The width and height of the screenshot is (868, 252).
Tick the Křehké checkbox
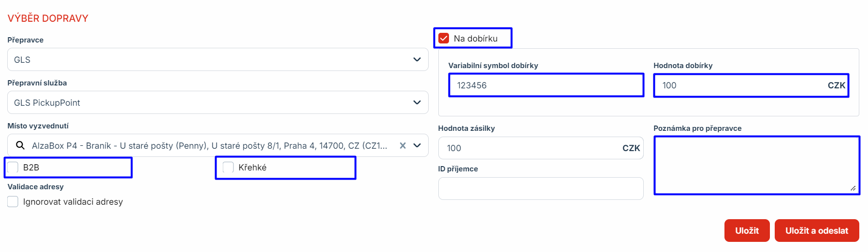point(228,168)
